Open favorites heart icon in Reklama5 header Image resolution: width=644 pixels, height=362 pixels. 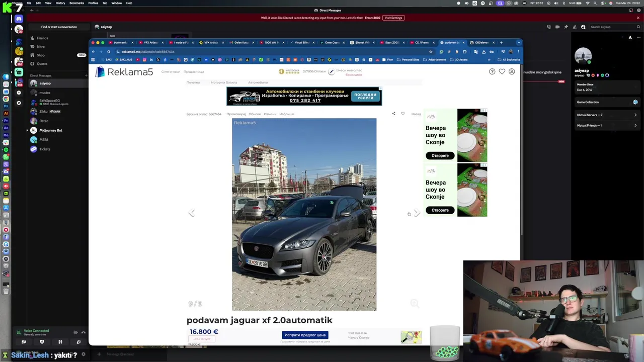(x=502, y=72)
